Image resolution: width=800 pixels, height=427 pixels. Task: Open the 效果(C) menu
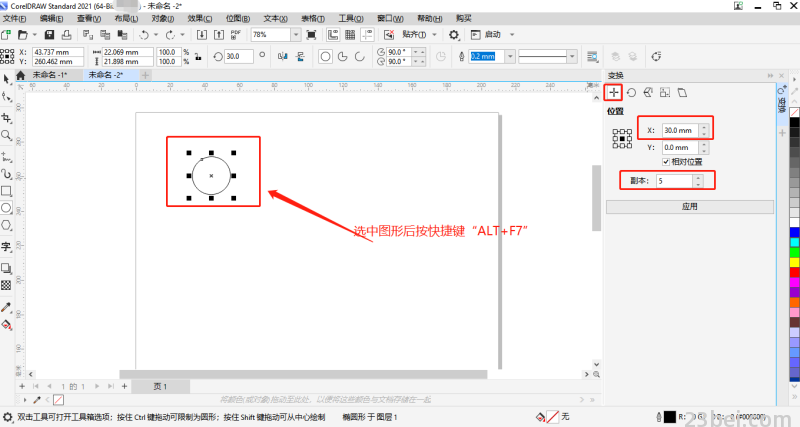199,18
